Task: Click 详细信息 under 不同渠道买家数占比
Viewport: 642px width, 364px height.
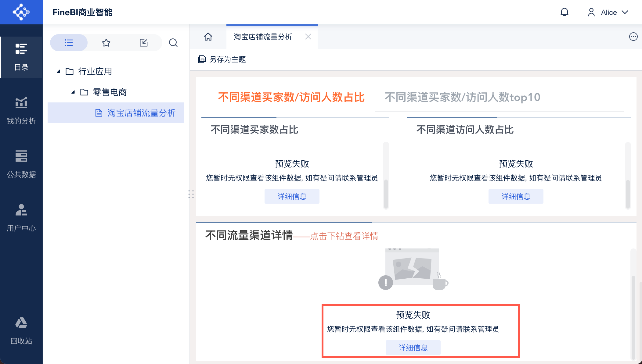Action: (292, 196)
